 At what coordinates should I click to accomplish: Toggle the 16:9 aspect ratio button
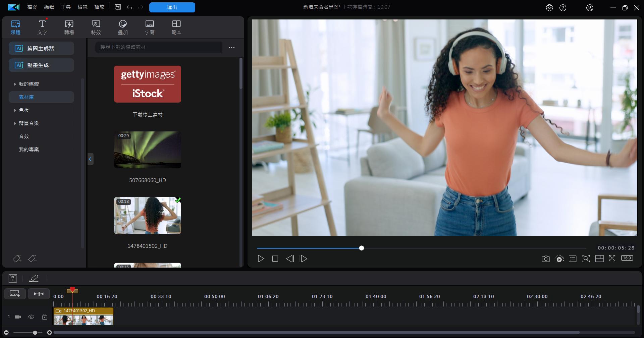[x=627, y=258]
